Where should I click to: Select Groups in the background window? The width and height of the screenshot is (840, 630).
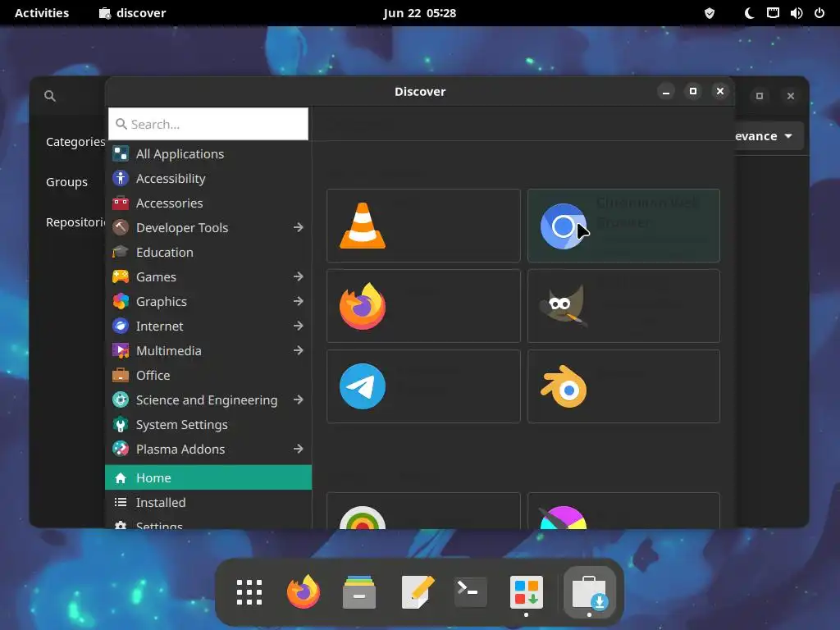pos(67,182)
